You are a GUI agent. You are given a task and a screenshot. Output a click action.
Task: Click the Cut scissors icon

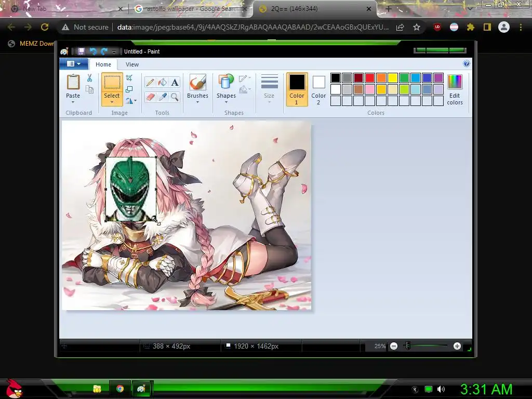pyautogui.click(x=89, y=78)
